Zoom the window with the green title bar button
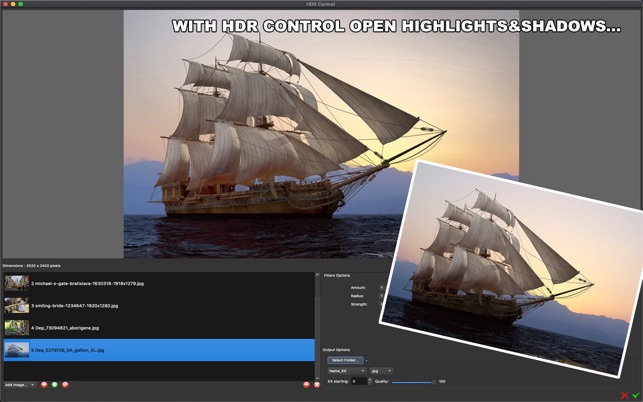Image resolution: width=643 pixels, height=402 pixels. click(21, 4)
